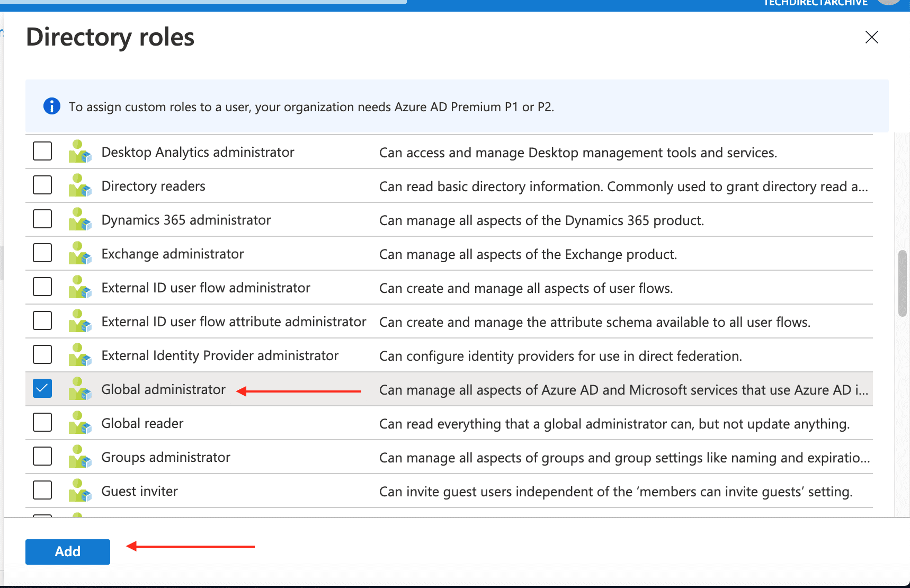Click the Desktop Analytics administrator role icon

pyautogui.click(x=79, y=152)
